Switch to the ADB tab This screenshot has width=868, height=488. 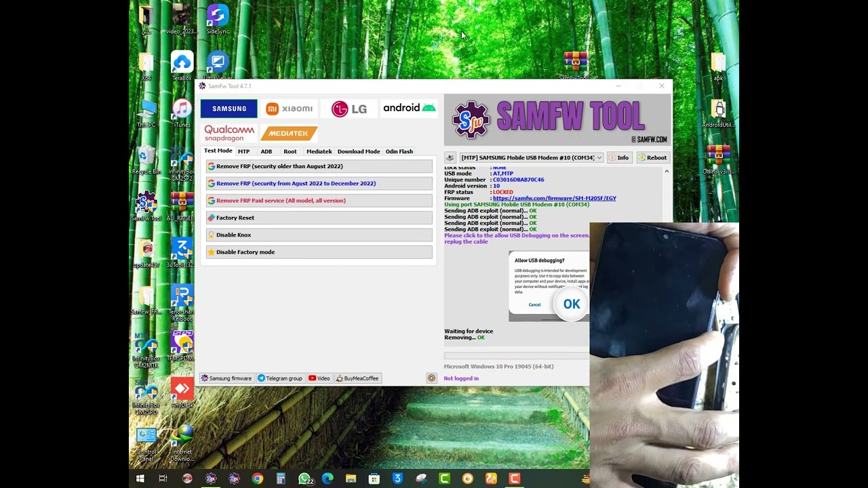point(267,151)
